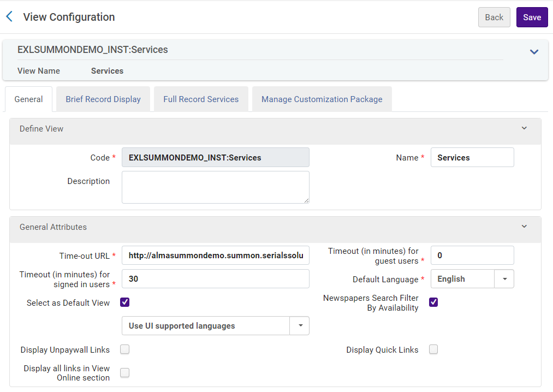
Task: Open the Default Language dropdown arrow
Action: [504, 279]
